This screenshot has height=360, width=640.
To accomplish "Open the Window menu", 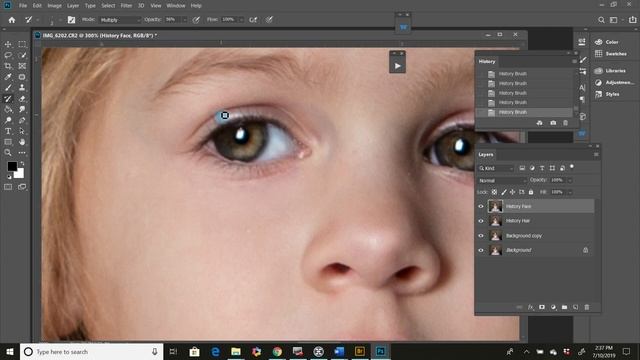I will point(176,6).
